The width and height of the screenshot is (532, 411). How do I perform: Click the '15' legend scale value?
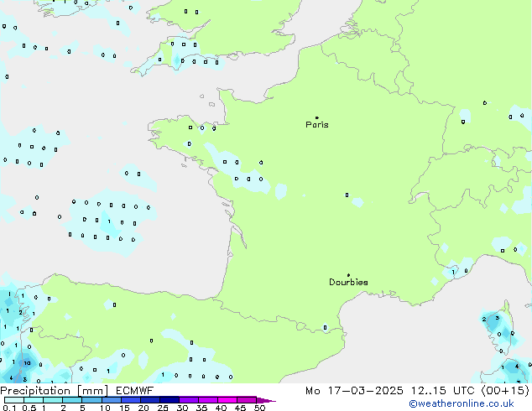tap(124, 408)
